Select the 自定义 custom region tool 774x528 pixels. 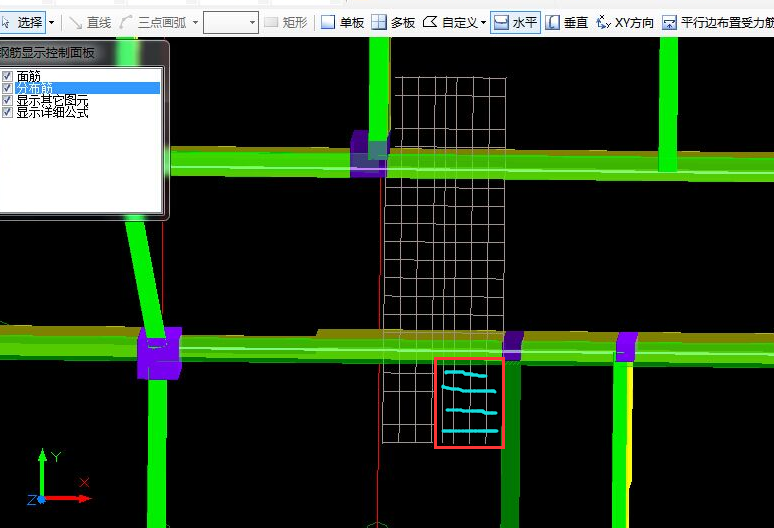[x=450, y=23]
